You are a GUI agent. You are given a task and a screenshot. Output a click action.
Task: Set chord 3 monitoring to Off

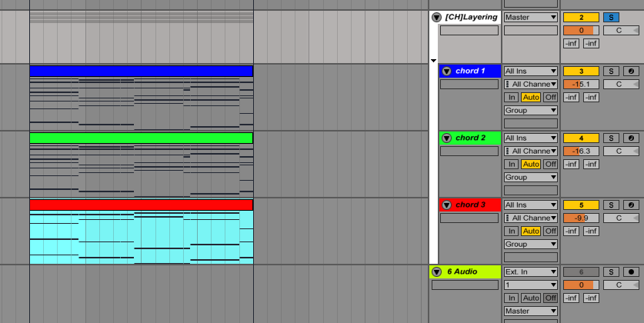[x=550, y=231]
